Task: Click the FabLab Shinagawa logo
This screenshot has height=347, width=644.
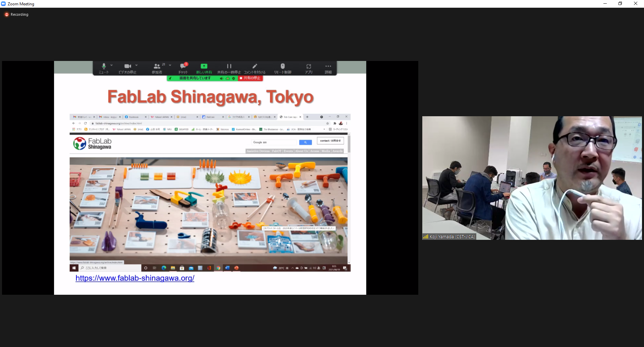Action: pyautogui.click(x=92, y=143)
